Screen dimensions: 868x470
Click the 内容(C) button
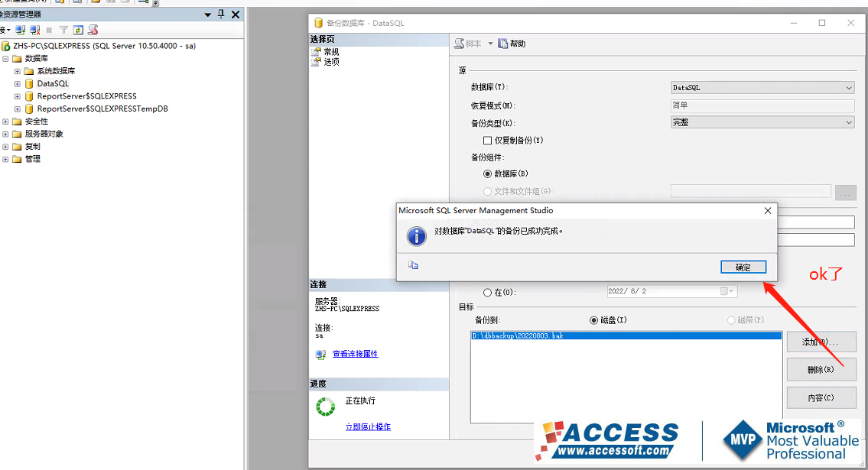pos(821,397)
